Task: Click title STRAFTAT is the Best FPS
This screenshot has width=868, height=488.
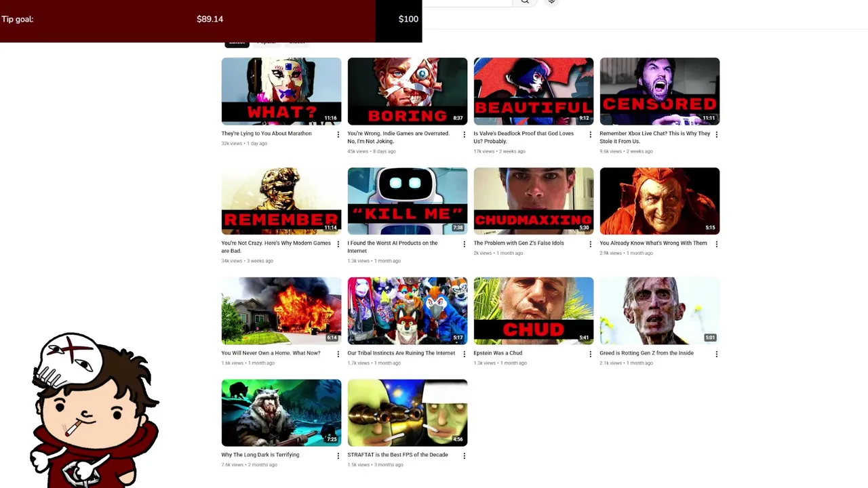Action: coord(397,455)
